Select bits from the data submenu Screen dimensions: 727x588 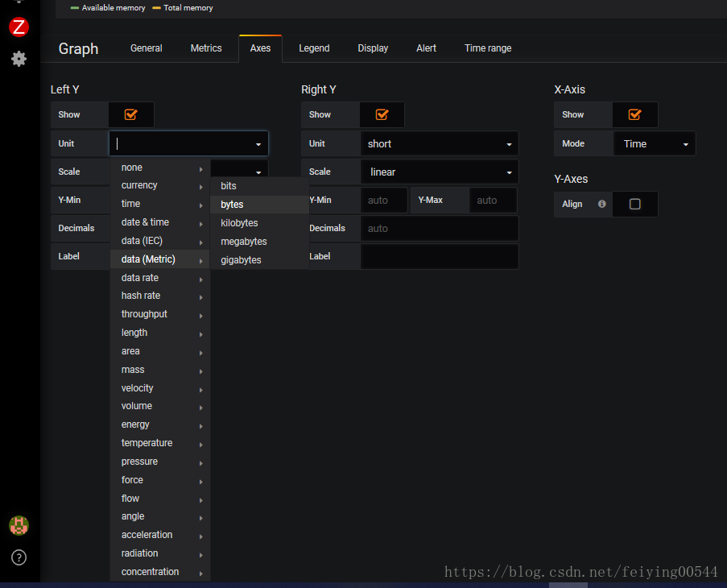coord(259,186)
